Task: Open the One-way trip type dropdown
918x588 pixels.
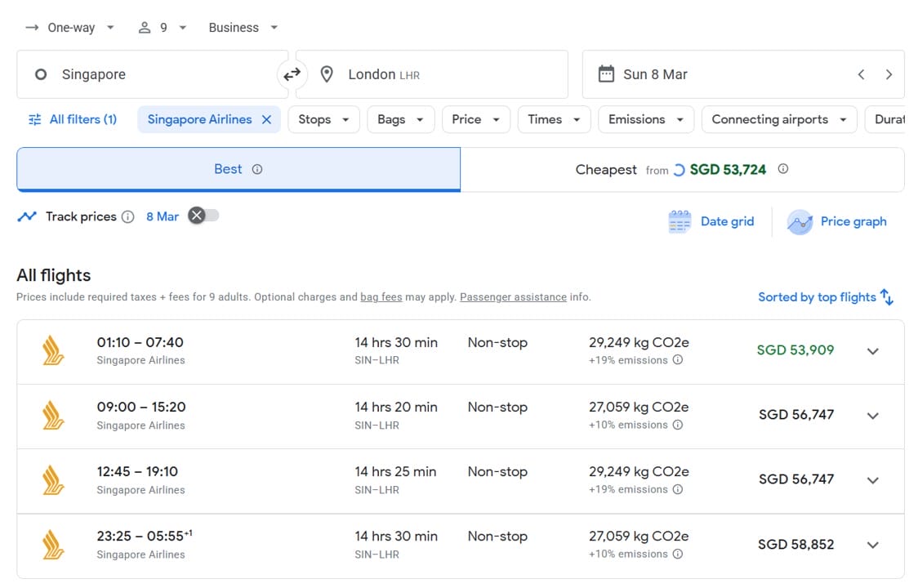Action: coord(70,28)
